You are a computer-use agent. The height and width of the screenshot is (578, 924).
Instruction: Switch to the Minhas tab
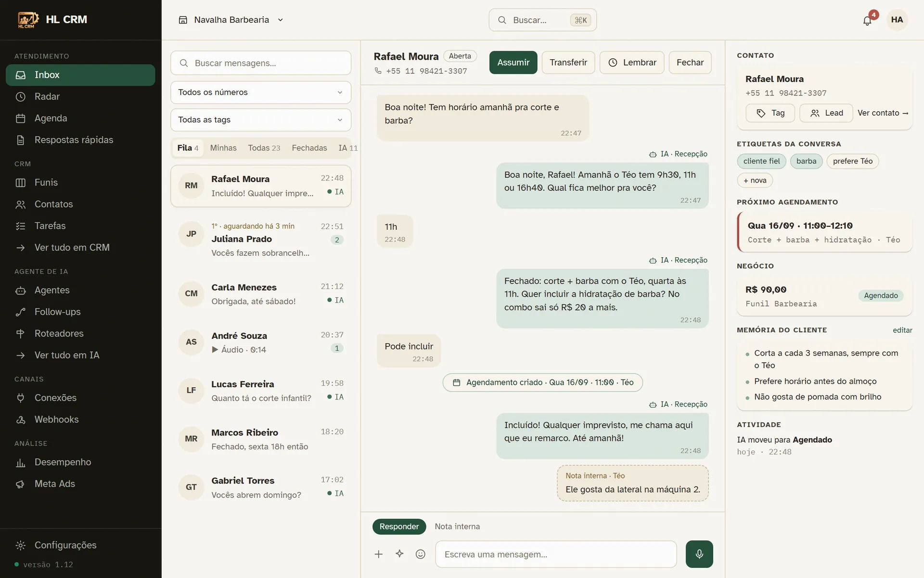pyautogui.click(x=223, y=148)
